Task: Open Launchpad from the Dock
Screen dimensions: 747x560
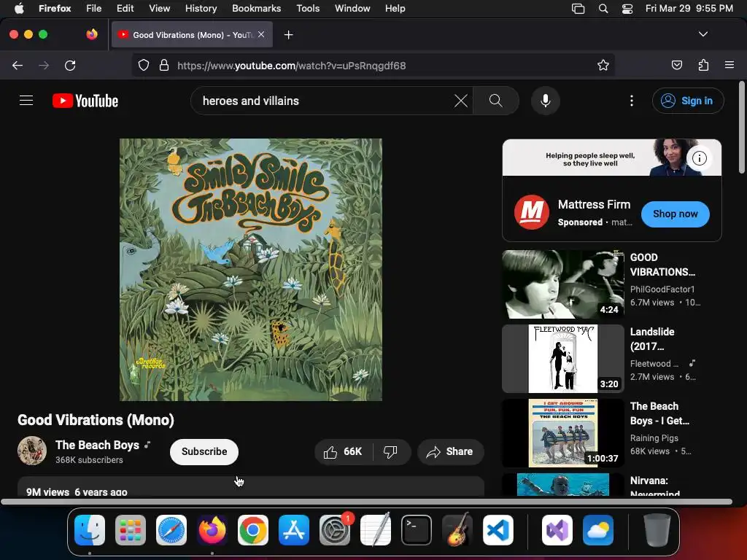Action: [131, 530]
